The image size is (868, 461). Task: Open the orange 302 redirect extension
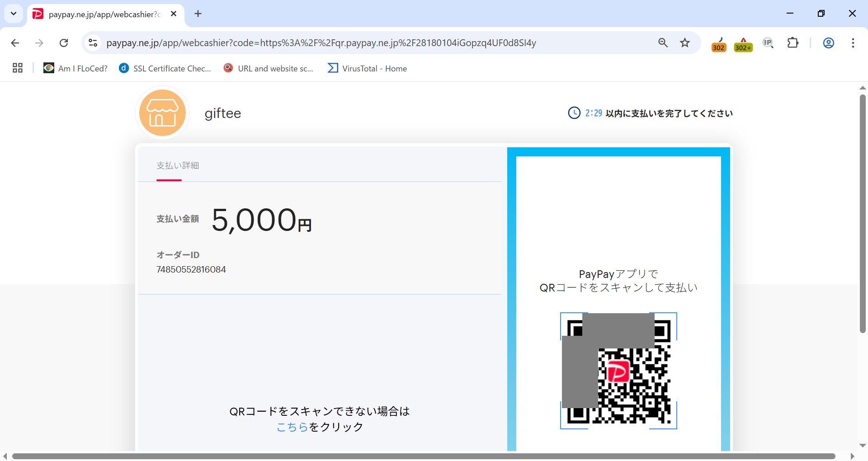[719, 44]
